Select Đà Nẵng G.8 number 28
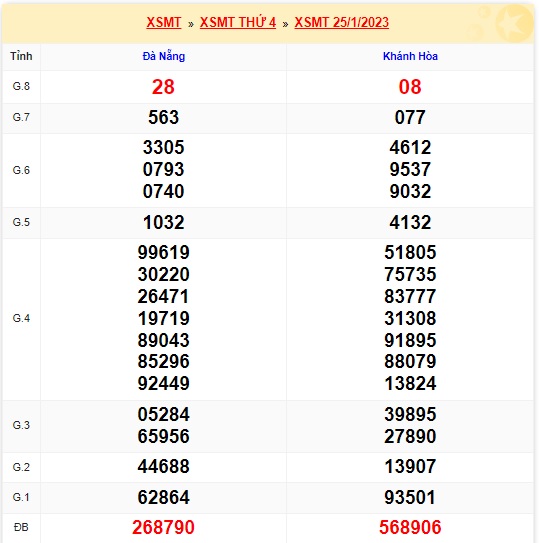Image resolution: width=539 pixels, height=543 pixels. pos(163,87)
